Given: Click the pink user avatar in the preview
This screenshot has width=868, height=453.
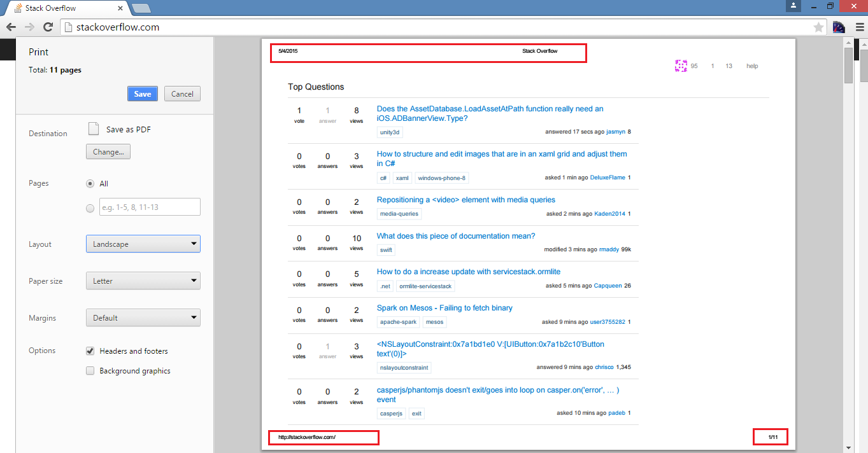Looking at the screenshot, I should (x=681, y=66).
